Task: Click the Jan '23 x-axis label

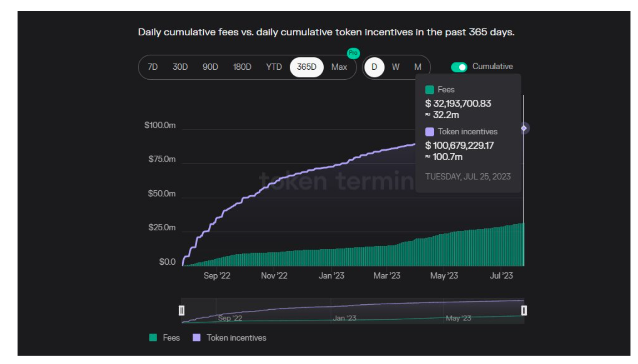Action: (x=332, y=276)
